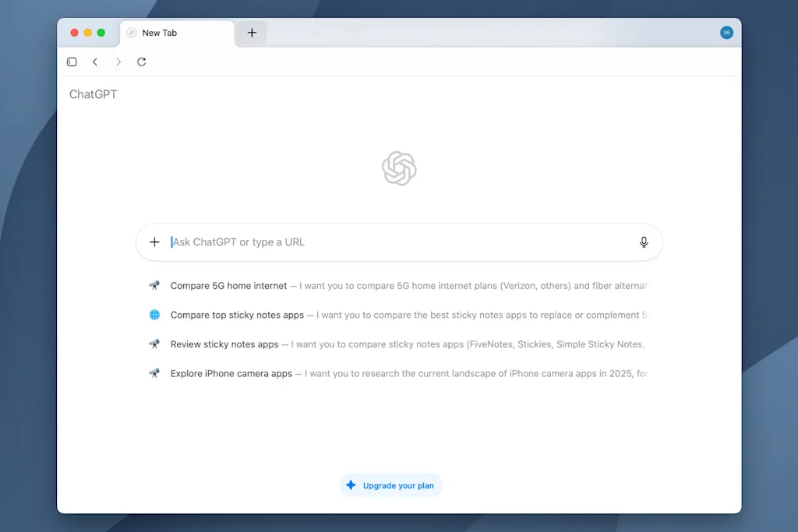This screenshot has width=798, height=532.
Task: Click the telescope icon beside Compare 5G home internet
Action: pyautogui.click(x=154, y=285)
